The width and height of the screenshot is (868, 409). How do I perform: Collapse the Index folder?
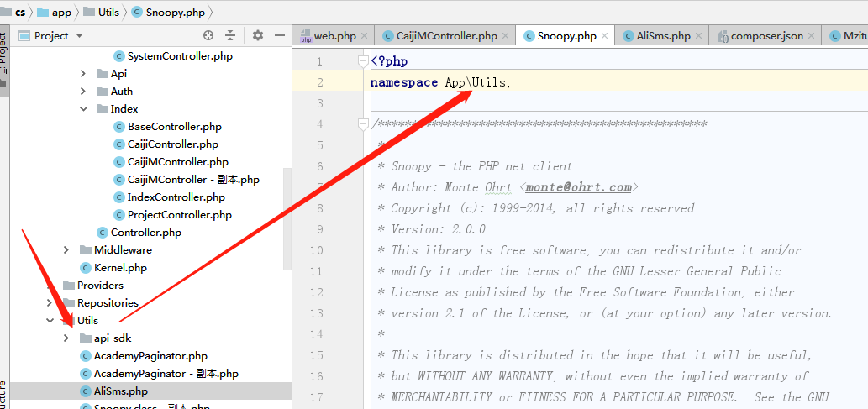click(83, 109)
